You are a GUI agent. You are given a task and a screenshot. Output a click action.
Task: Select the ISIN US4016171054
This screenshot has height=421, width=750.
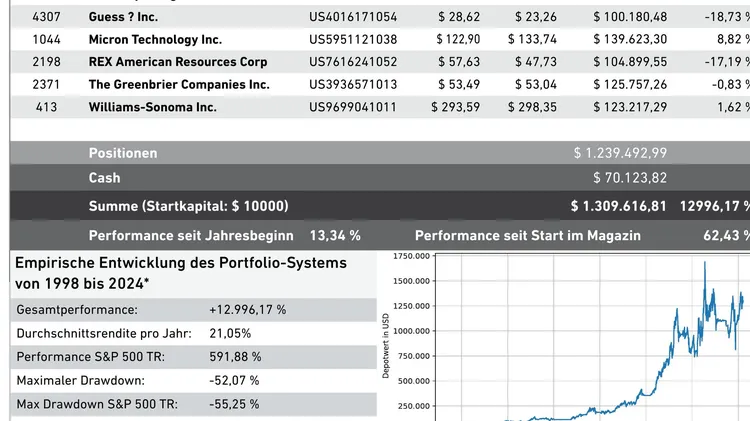pos(353,17)
